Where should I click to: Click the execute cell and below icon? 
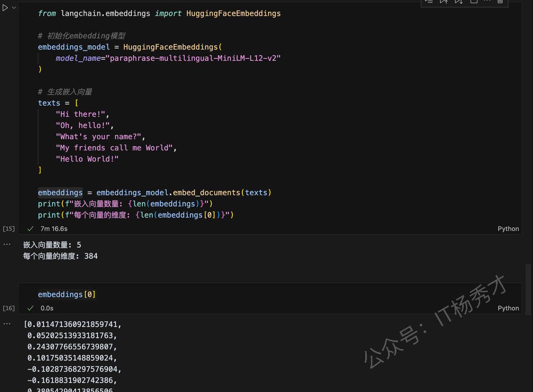click(x=458, y=2)
